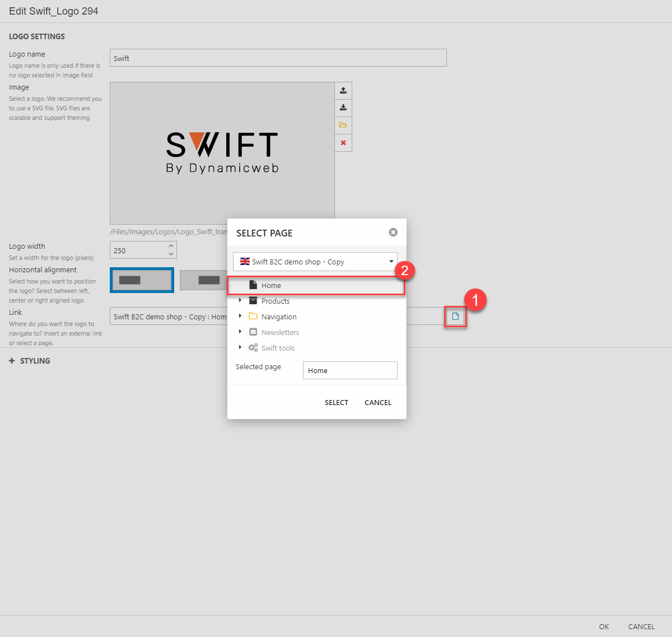This screenshot has width=672, height=637.
Task: Cancel the Select Page dialog
Action: pos(378,402)
